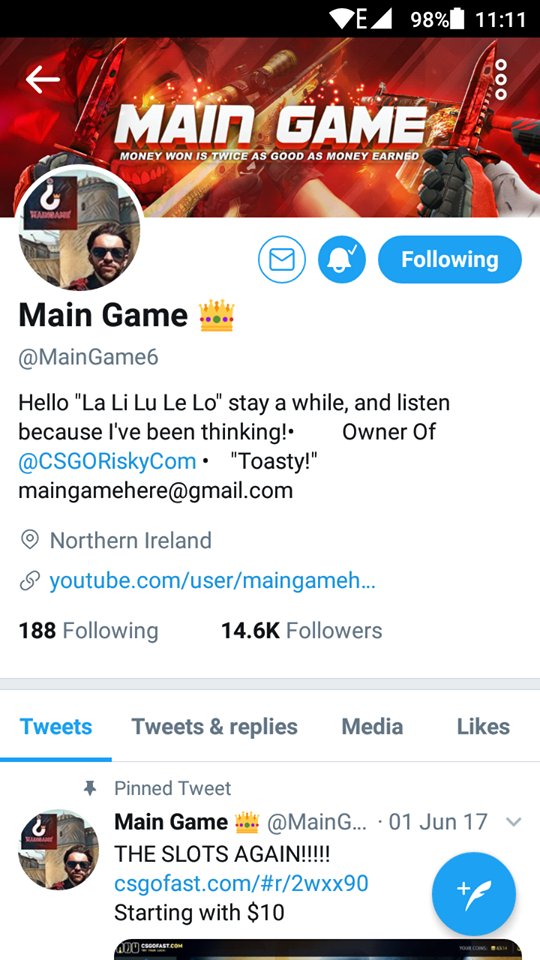
Task: Open the csgofast.com link in pinned tweet
Action: (x=241, y=883)
